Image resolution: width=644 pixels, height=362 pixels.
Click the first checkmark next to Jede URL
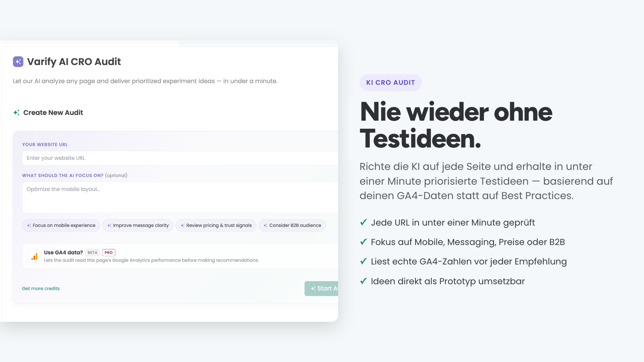[363, 223]
